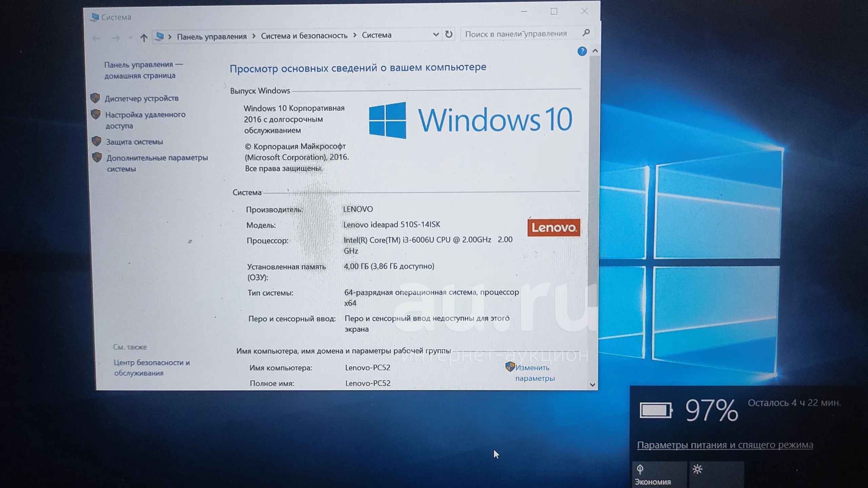This screenshot has height=488, width=868.
Task: Expand chevron after computer icon
Action: [170, 37]
